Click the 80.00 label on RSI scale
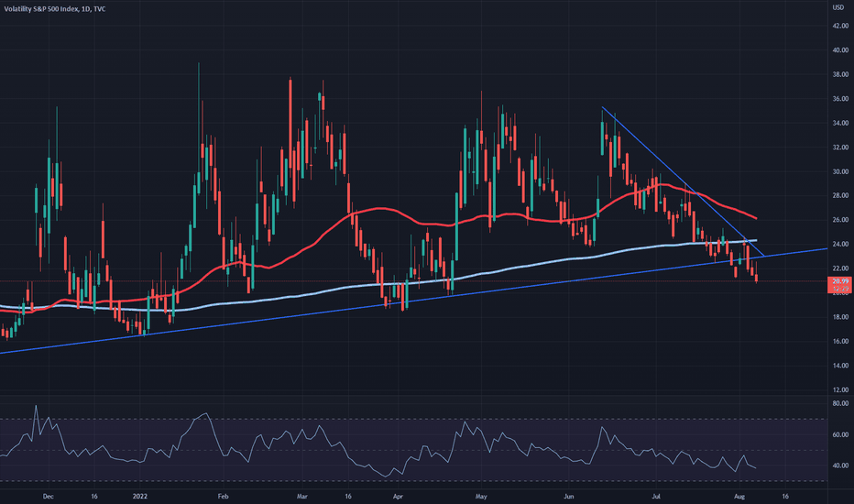Viewport: 854px width, 504px height. [x=840, y=403]
